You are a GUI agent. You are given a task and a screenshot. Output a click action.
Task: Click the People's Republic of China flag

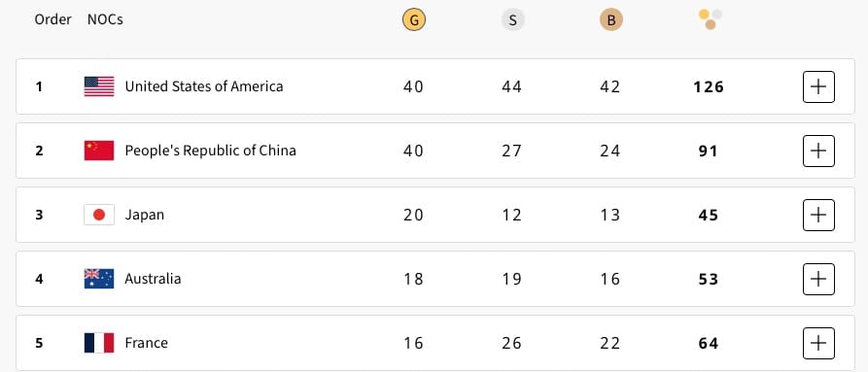tap(99, 151)
